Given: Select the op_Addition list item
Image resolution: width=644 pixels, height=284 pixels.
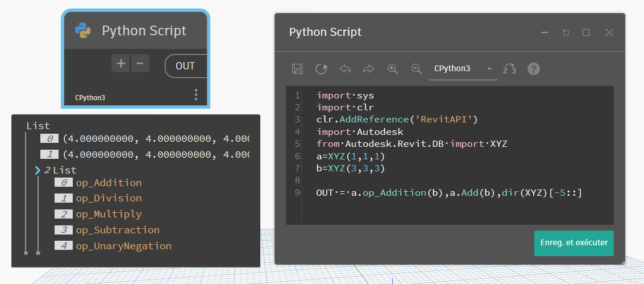Looking at the screenshot, I should [x=109, y=183].
